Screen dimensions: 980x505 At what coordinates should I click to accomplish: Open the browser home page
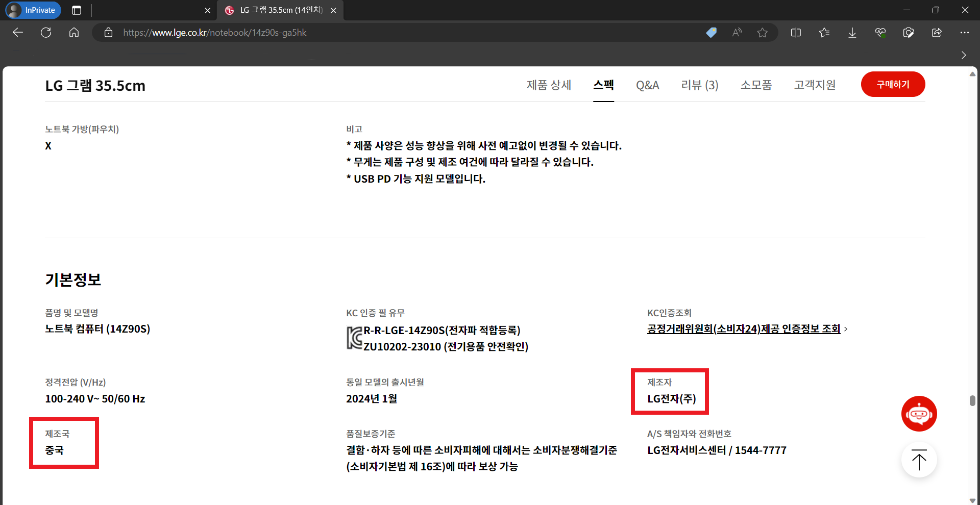(x=74, y=33)
